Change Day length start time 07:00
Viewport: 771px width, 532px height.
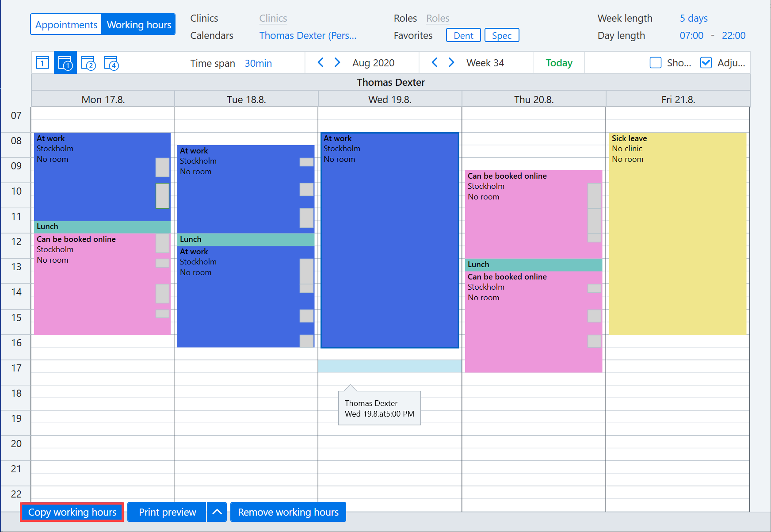coord(691,35)
